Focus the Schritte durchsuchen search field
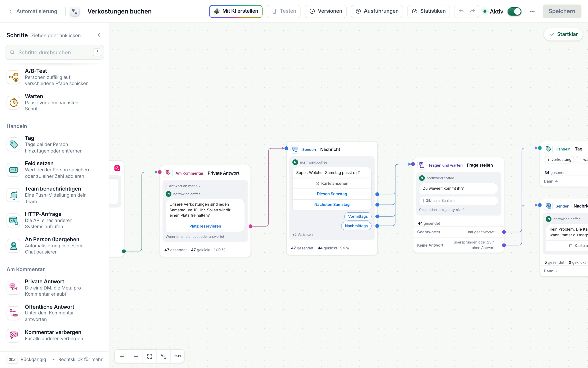 pos(55,52)
